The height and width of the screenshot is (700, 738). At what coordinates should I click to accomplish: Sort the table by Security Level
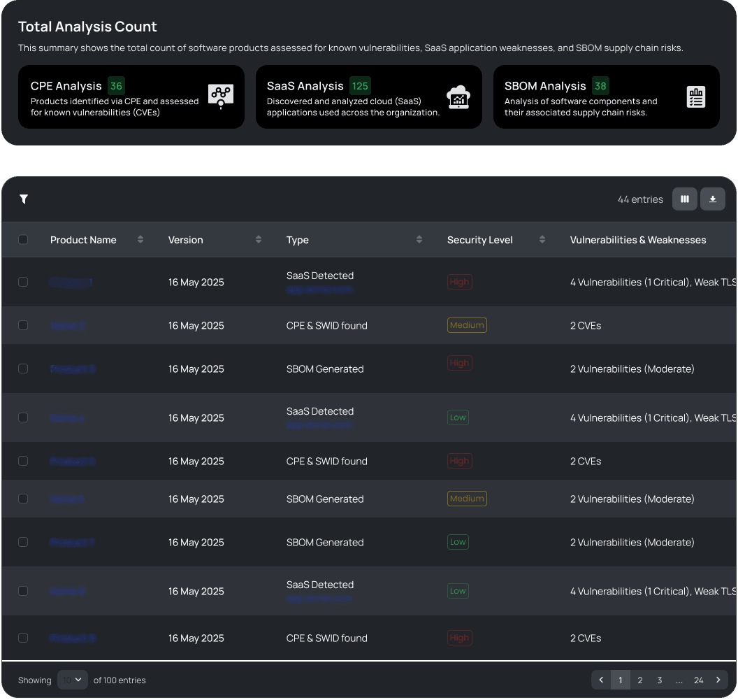click(x=542, y=239)
